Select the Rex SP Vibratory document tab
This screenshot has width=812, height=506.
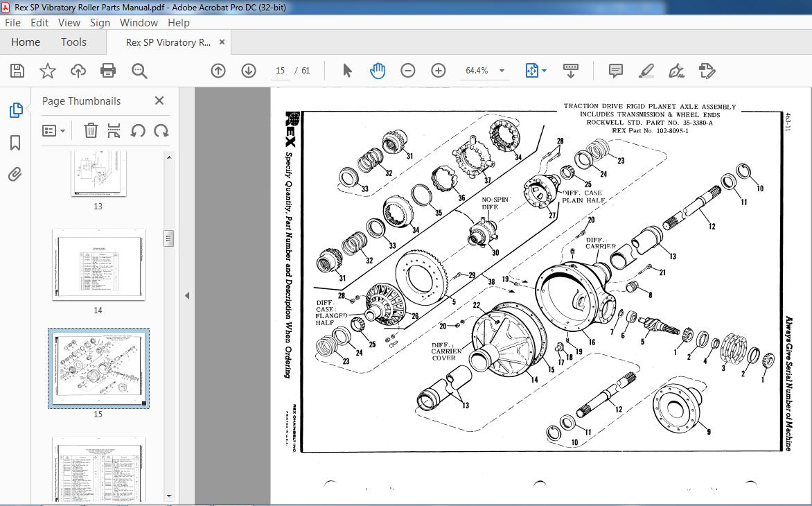pyautogui.click(x=168, y=42)
